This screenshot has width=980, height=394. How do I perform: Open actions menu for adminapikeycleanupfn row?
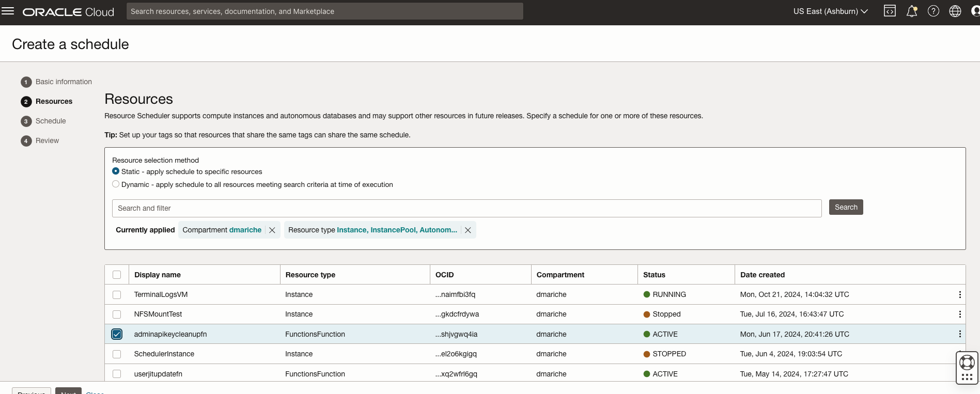pos(960,334)
